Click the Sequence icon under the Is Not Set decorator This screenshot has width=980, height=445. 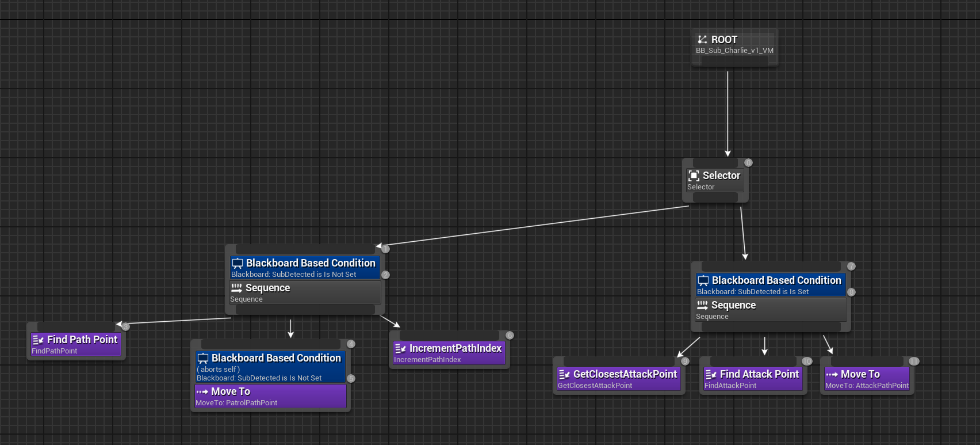coord(236,288)
